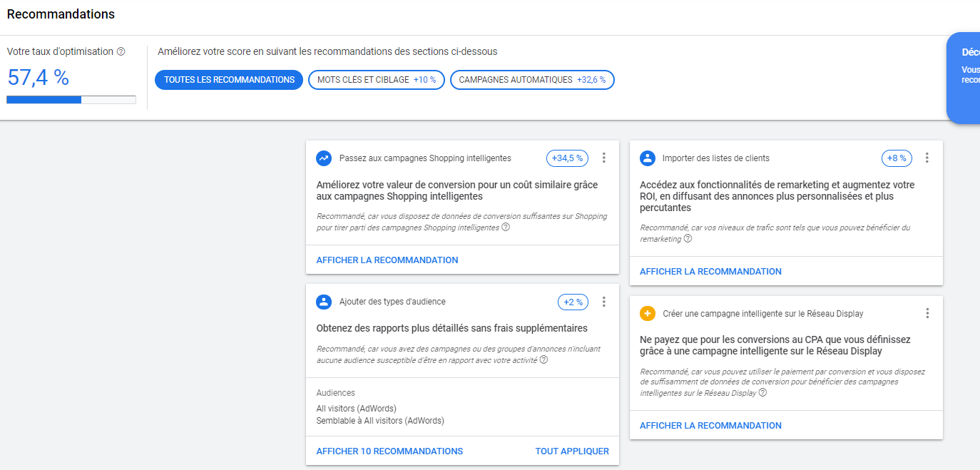Click the +8 % score badge
Image resolution: width=980 pixels, height=470 pixels.
[897, 158]
